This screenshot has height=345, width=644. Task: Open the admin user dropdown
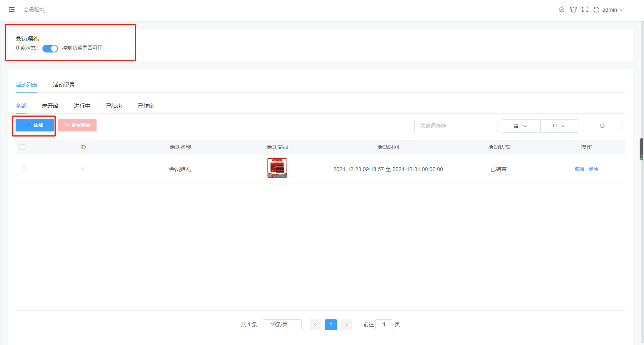click(x=613, y=10)
